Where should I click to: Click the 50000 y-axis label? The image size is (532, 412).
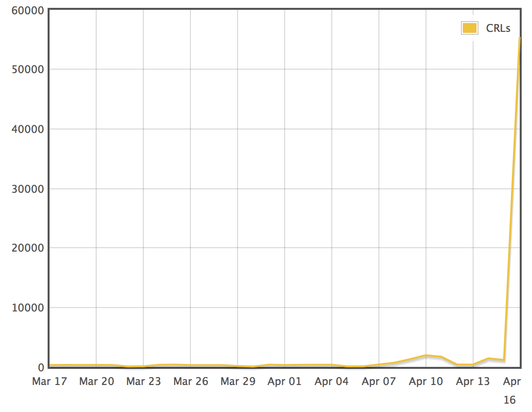tap(28, 70)
